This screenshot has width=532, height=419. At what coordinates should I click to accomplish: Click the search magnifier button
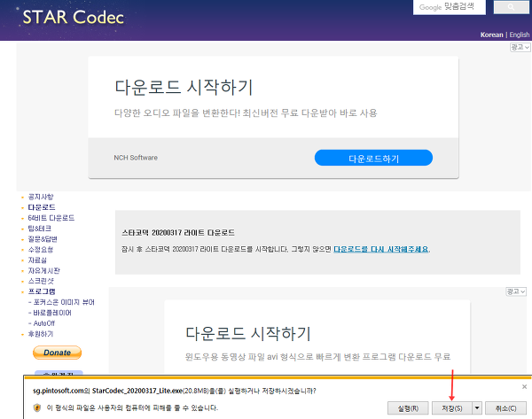click(511, 7)
